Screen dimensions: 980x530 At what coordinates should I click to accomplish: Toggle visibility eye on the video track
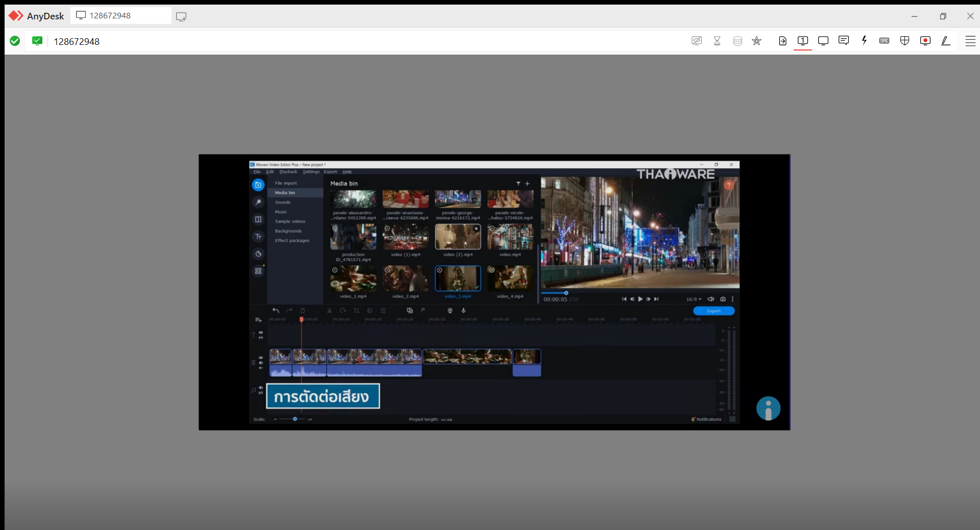point(261,358)
